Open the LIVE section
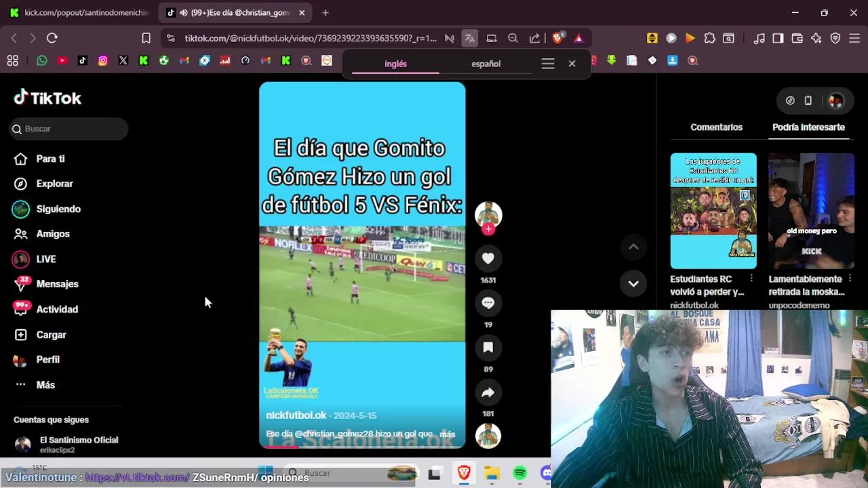Viewport: 868px width, 488px height. [46, 259]
